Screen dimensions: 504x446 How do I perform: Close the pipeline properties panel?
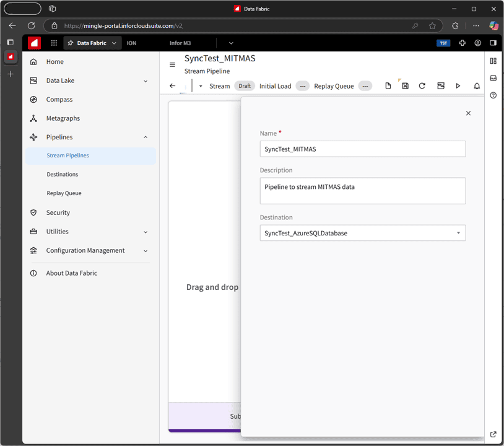[x=468, y=113]
